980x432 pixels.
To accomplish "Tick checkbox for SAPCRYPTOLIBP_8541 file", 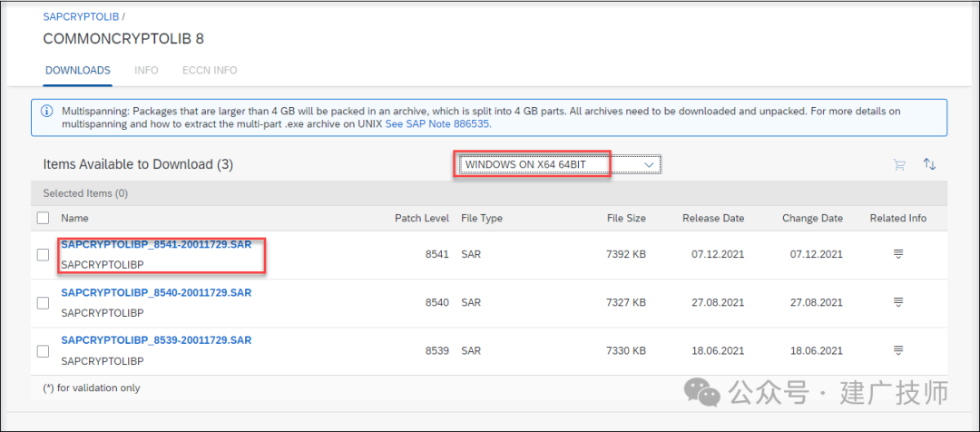I will [44, 254].
